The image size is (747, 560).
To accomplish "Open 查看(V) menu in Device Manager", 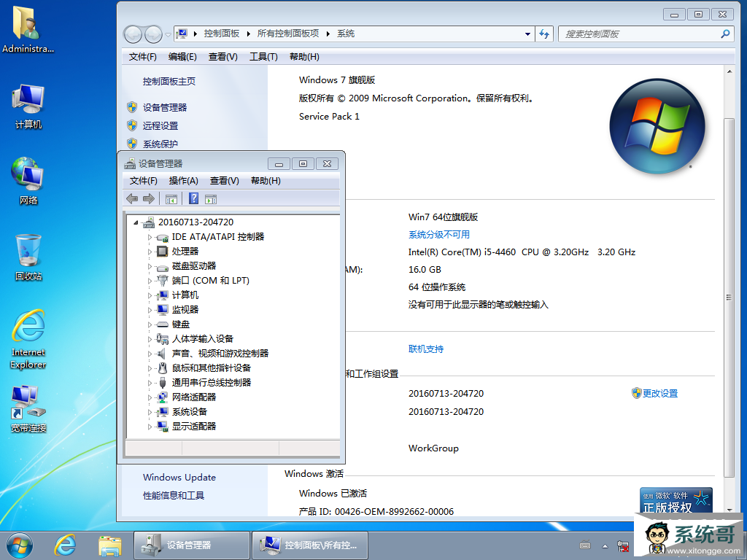I will point(225,181).
